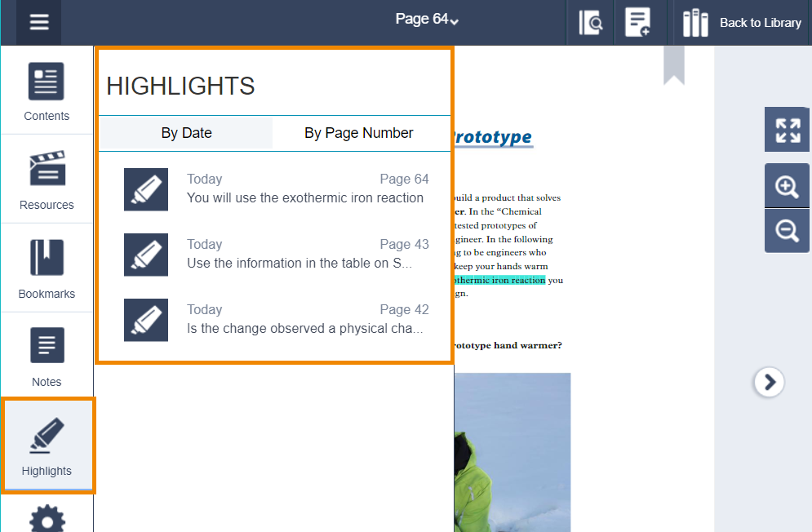
Task: Open the Bookmarks panel
Action: [47, 268]
